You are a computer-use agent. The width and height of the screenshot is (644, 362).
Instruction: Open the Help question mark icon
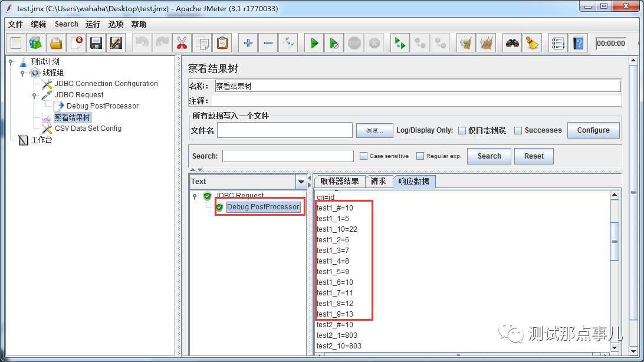coord(579,43)
